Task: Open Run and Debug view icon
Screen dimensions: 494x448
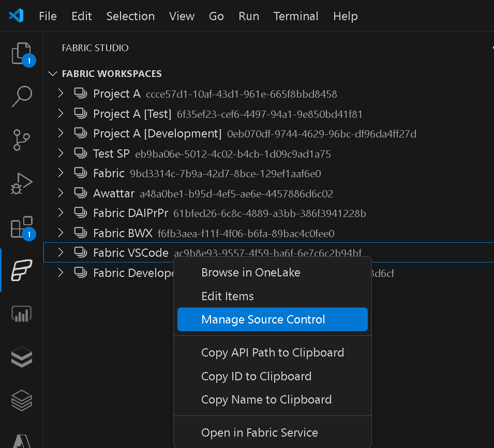Action: [22, 183]
